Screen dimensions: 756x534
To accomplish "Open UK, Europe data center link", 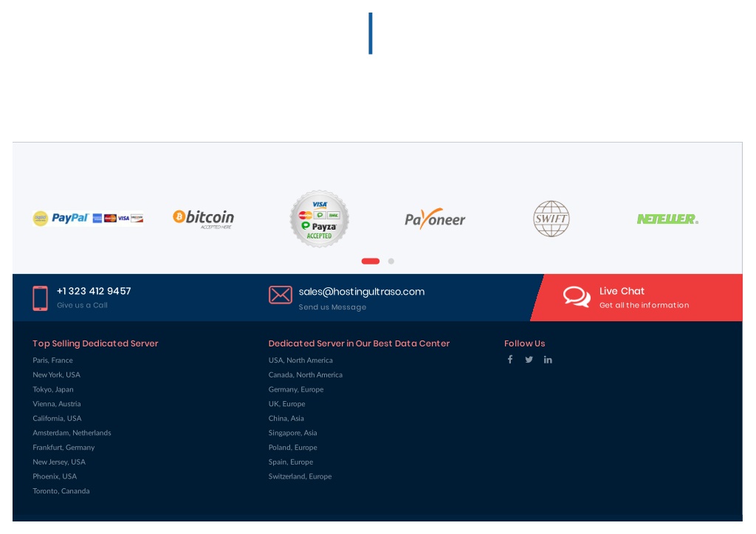I will click(286, 404).
